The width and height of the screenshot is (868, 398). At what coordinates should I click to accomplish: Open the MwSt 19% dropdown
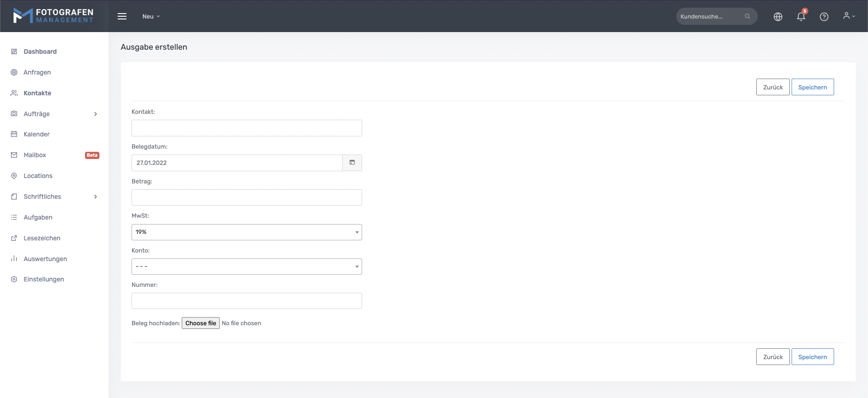pyautogui.click(x=246, y=232)
